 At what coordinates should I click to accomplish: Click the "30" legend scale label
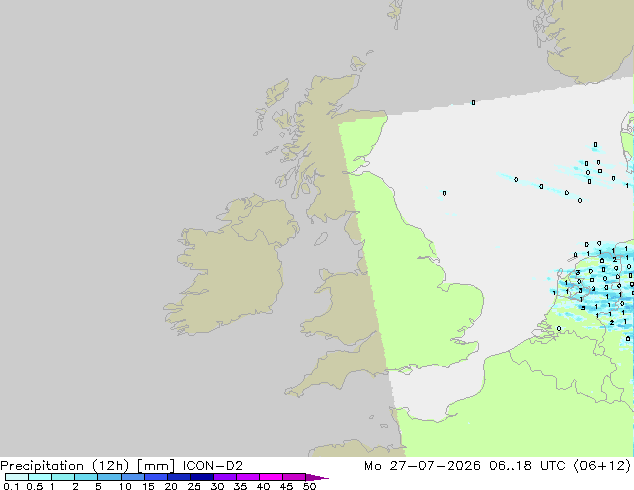(x=217, y=486)
